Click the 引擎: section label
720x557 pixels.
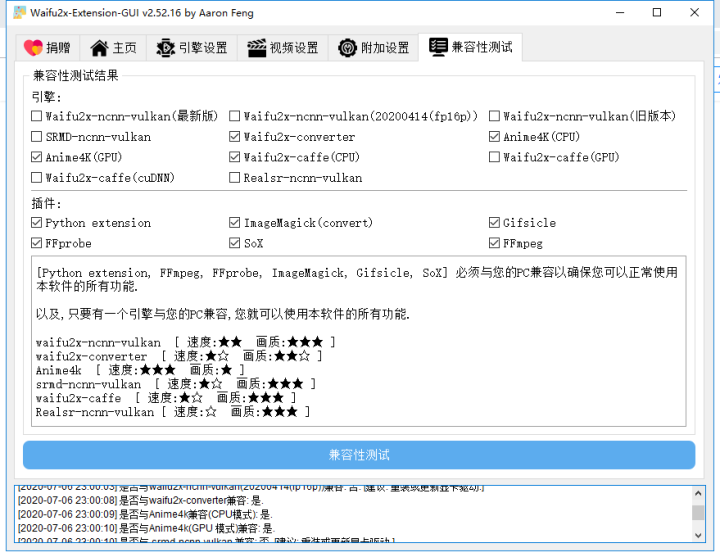click(x=46, y=97)
